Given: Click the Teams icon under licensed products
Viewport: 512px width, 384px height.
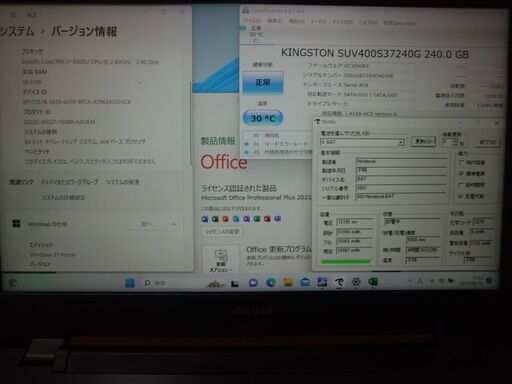Looking at the screenshot, I should (277, 219).
